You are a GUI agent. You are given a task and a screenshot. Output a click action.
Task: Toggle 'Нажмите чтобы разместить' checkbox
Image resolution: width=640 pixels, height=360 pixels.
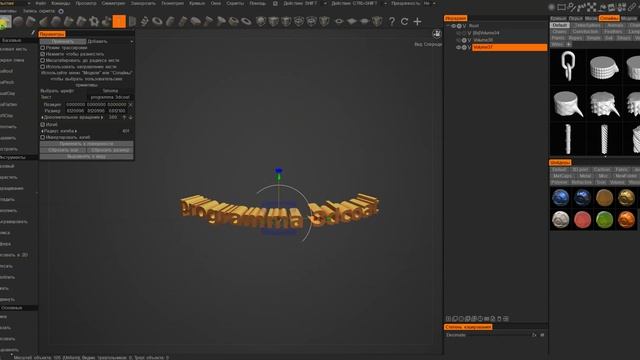tap(42, 54)
